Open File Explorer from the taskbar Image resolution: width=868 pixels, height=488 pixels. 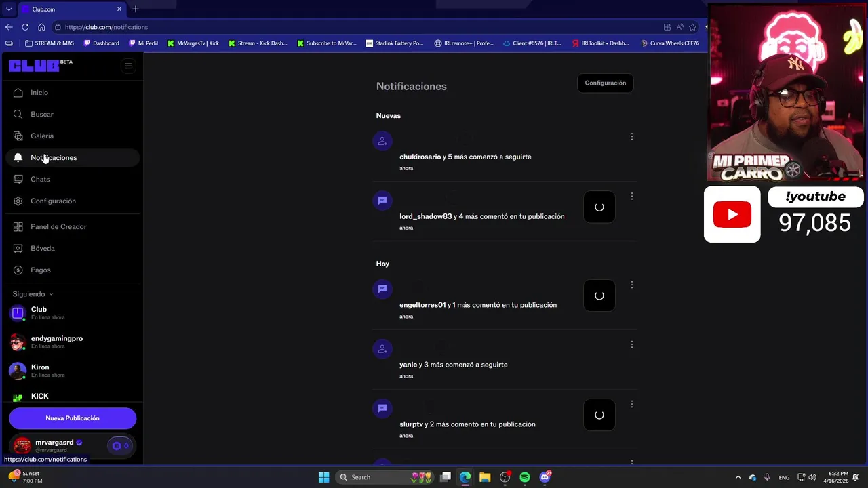485,477
